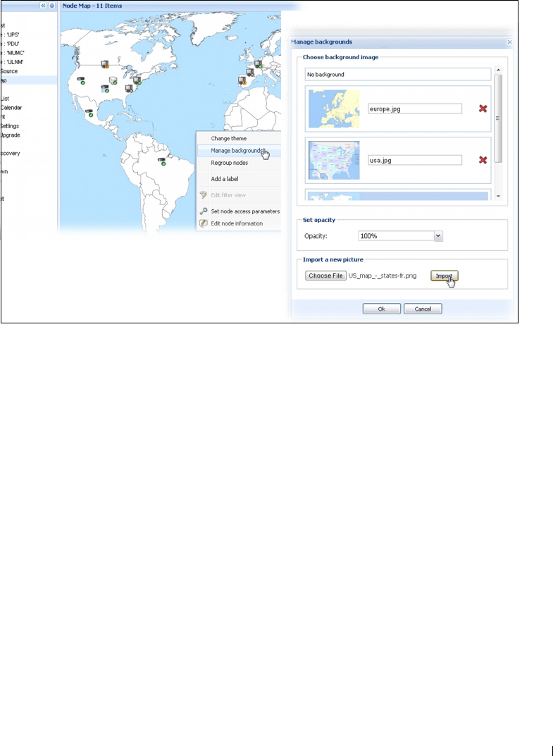
Task: Select the node located in Mexico
Action: pyautogui.click(x=89, y=113)
